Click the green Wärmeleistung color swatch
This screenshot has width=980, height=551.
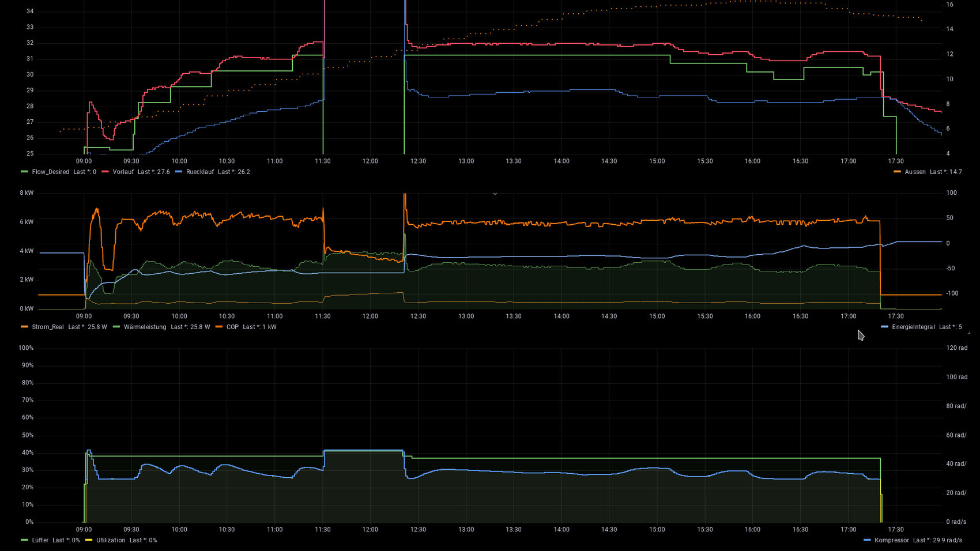point(116,327)
